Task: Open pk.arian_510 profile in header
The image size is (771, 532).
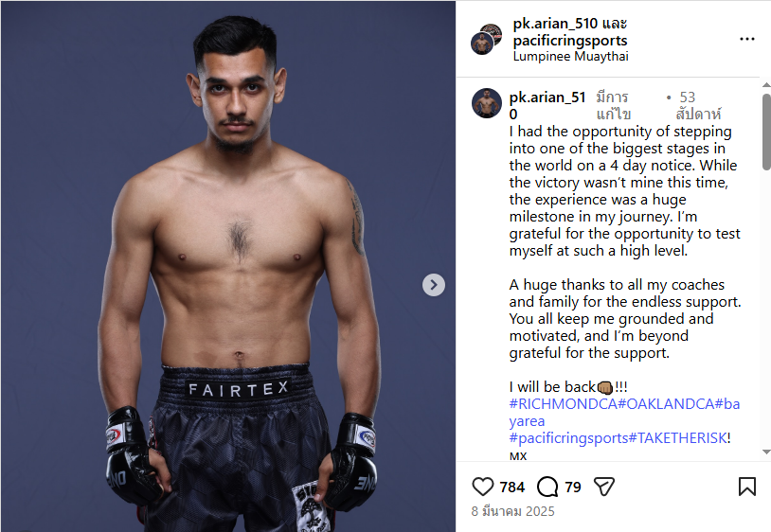Action: coord(555,23)
